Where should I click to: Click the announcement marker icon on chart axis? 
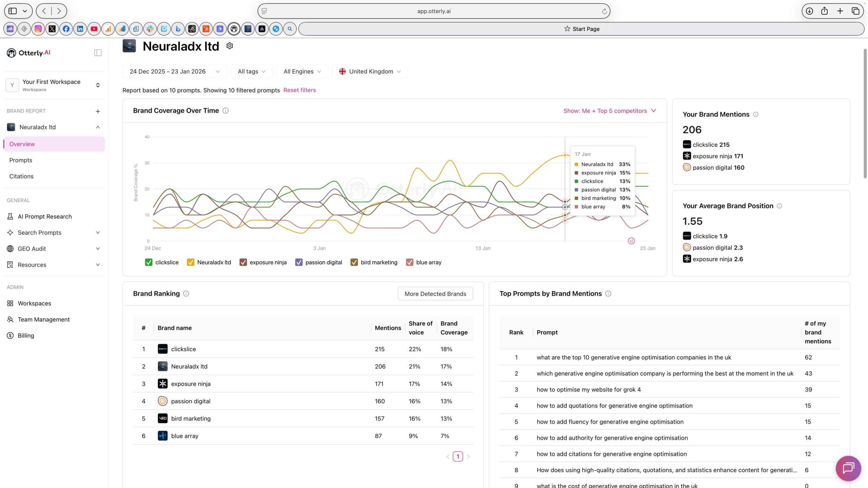(x=631, y=241)
